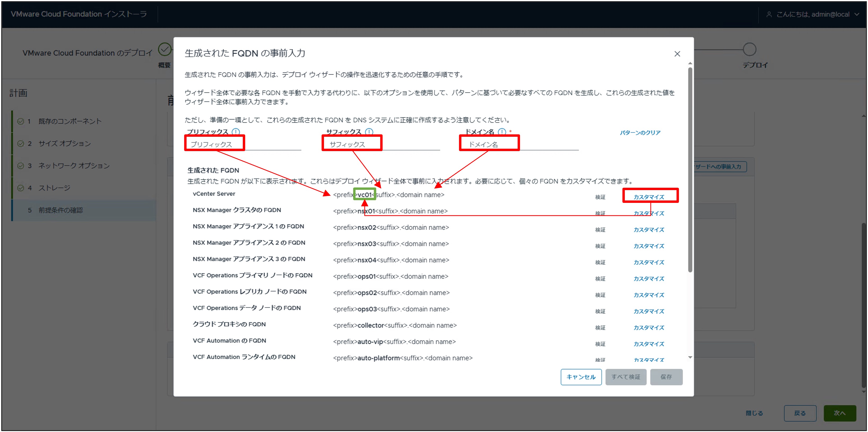Click the すべて検証 button

[x=626, y=377]
